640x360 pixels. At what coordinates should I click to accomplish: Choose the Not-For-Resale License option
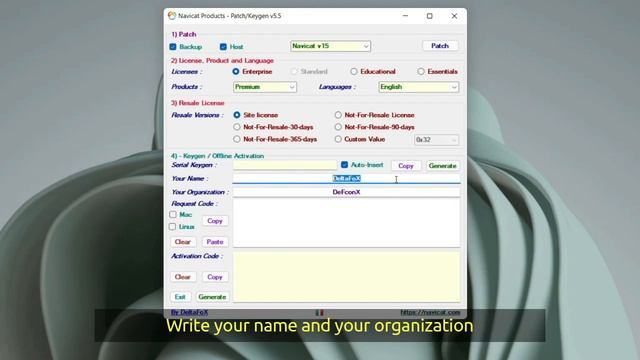[338, 115]
